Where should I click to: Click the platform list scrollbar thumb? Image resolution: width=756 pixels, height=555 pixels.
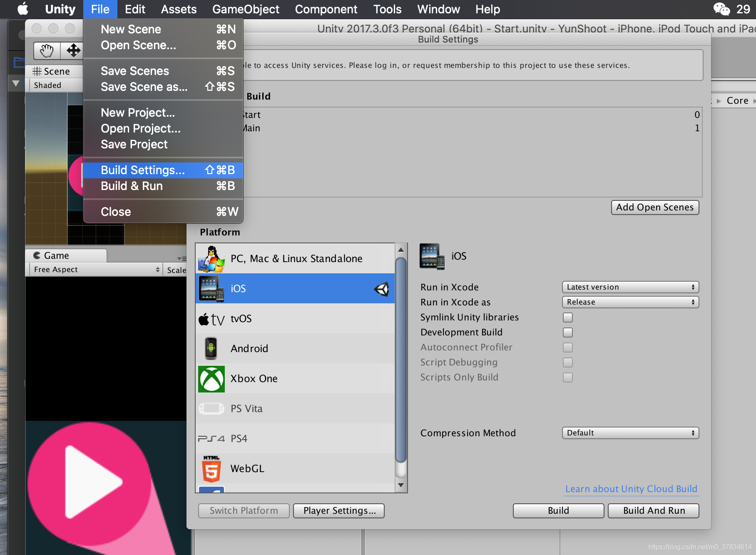click(x=401, y=360)
